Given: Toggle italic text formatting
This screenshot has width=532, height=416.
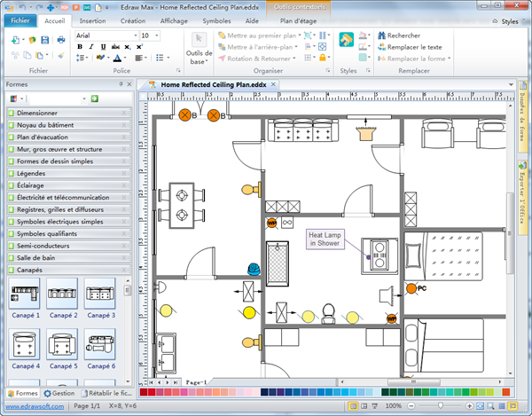Looking at the screenshot, I should [x=91, y=47].
